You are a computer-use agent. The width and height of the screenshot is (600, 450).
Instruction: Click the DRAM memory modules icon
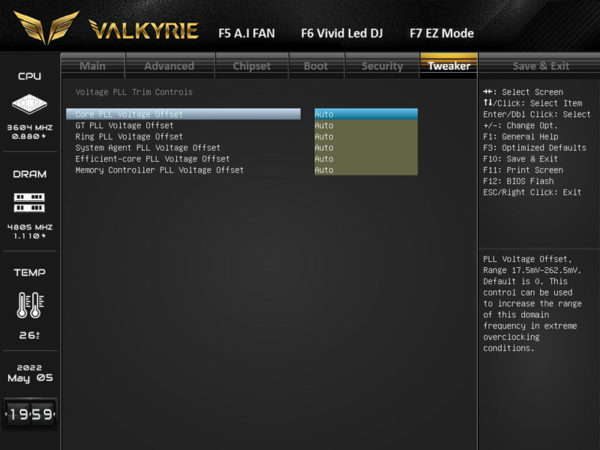29,202
